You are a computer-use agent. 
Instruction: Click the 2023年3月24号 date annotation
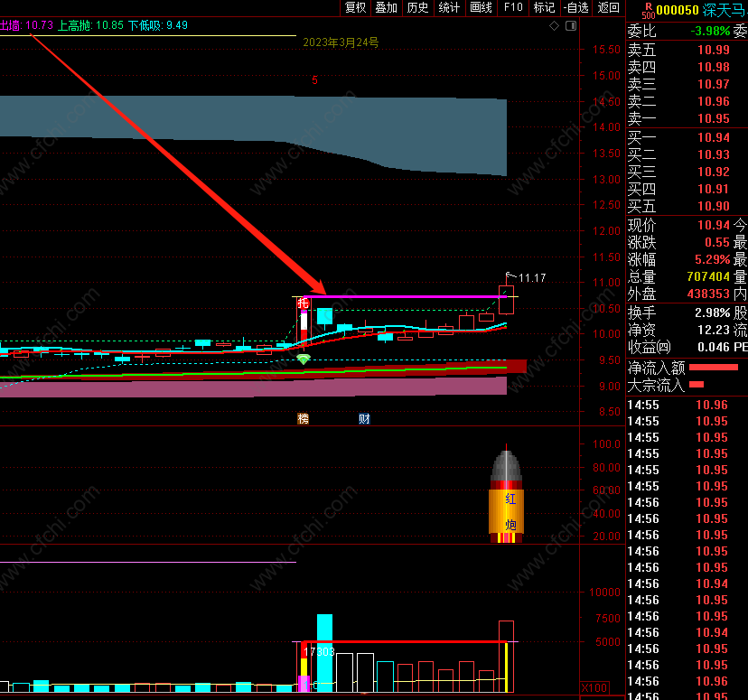pyautogui.click(x=341, y=42)
